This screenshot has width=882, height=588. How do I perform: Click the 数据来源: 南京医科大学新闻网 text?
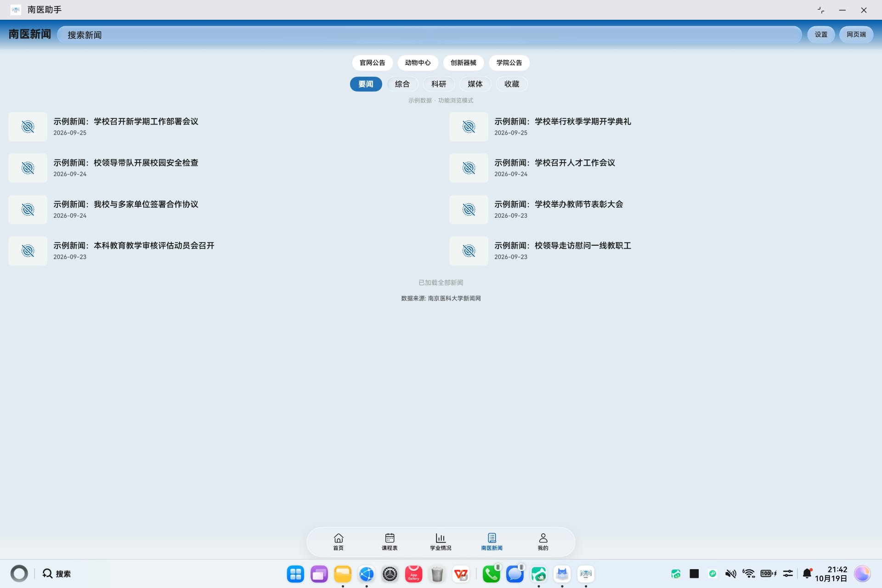(441, 299)
